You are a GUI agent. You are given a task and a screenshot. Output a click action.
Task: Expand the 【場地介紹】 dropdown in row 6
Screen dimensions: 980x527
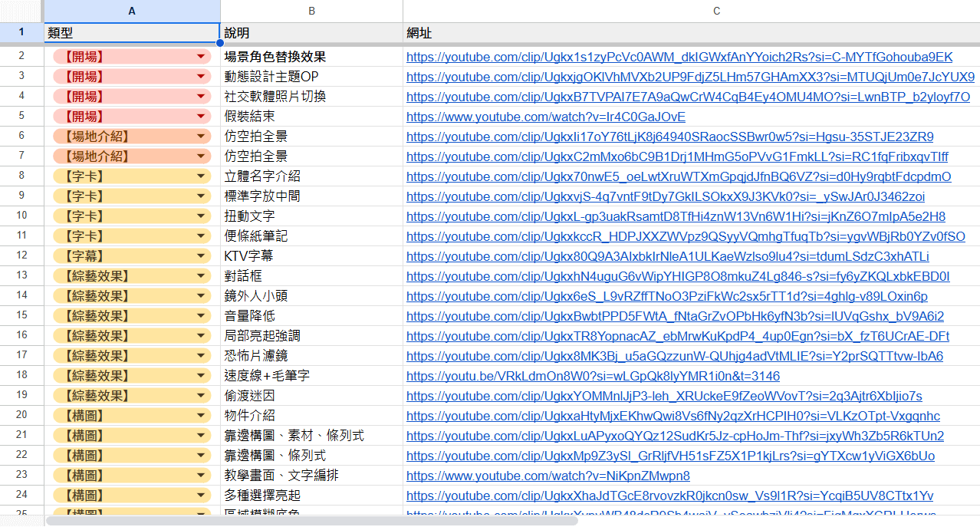tap(202, 137)
